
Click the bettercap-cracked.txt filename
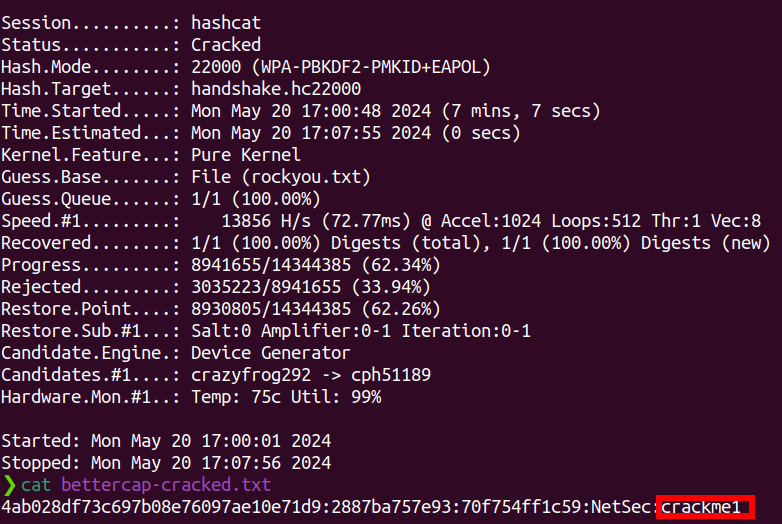pyautogui.click(x=166, y=485)
